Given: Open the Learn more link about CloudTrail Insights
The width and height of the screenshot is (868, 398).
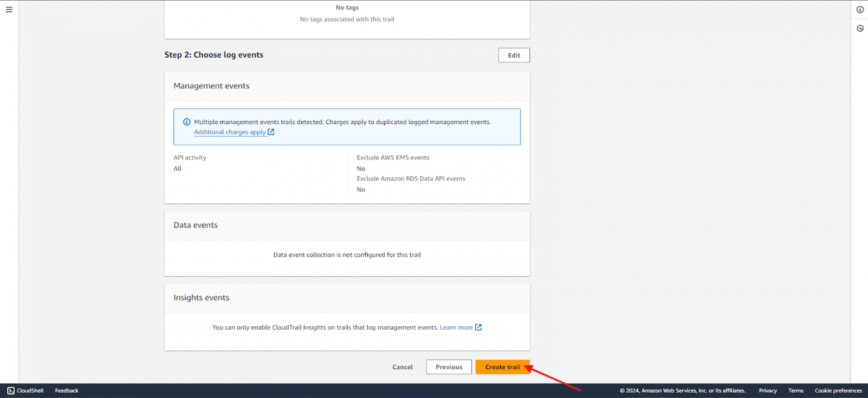Looking at the screenshot, I should point(455,327).
